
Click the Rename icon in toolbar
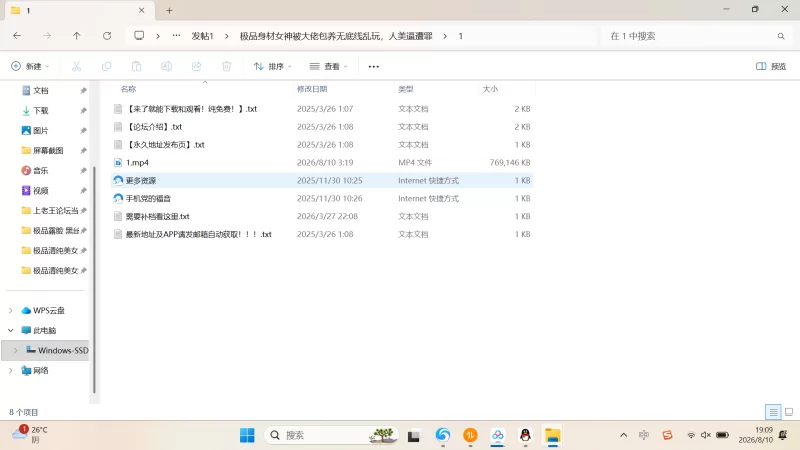click(x=166, y=66)
